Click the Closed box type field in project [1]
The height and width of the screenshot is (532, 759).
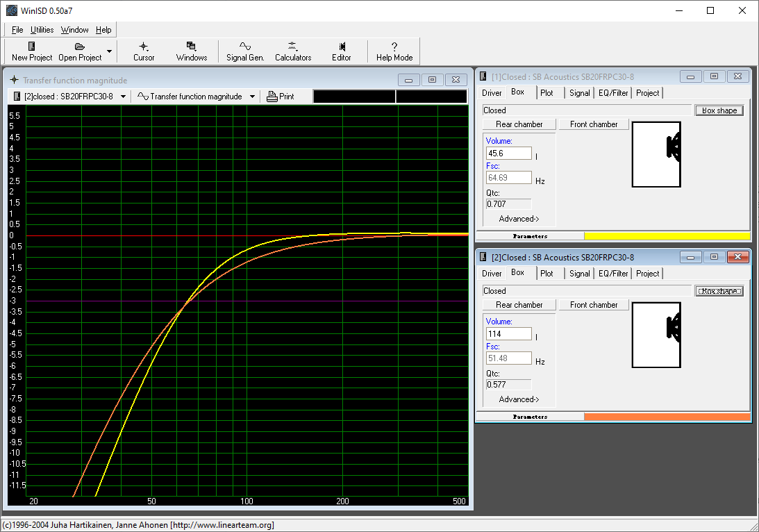click(x=587, y=110)
